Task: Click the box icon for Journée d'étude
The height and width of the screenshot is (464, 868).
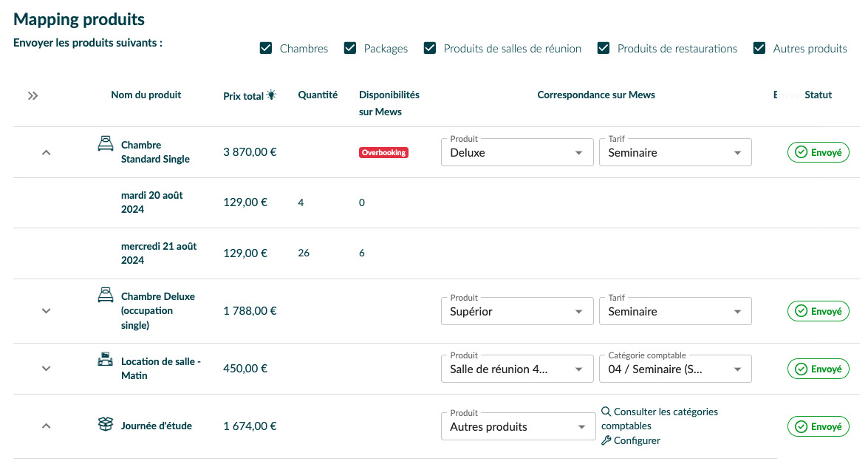Action: click(106, 425)
